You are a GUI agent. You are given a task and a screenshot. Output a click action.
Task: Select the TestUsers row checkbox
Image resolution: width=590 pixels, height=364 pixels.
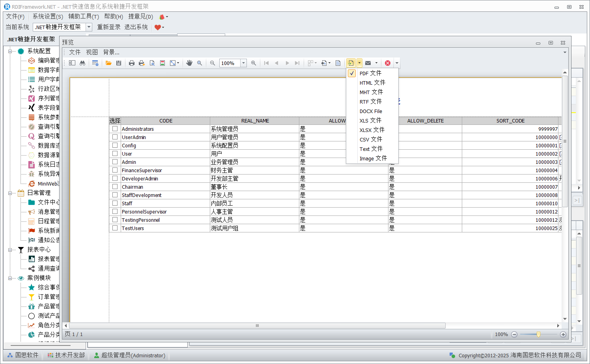point(115,228)
